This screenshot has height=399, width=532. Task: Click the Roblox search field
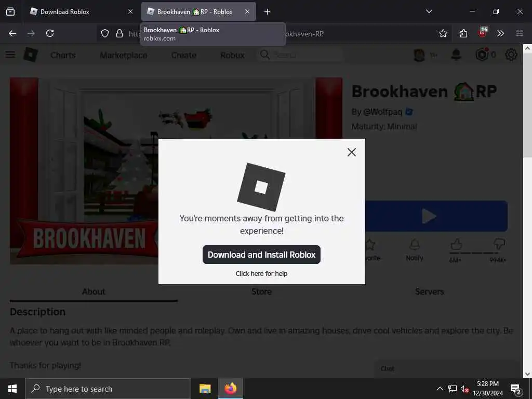coord(300,55)
